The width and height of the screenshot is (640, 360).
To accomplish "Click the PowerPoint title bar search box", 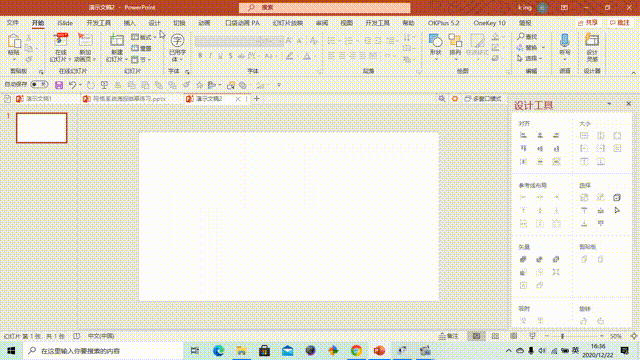I will [x=324, y=7].
